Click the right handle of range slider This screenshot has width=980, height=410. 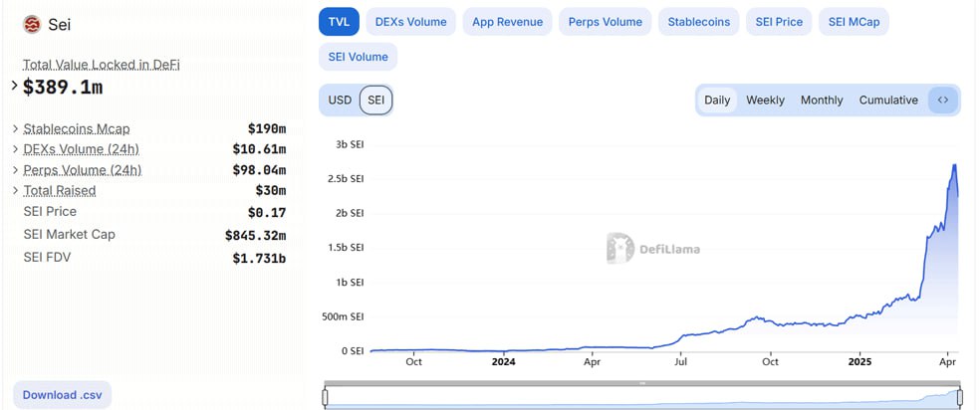[958, 397]
